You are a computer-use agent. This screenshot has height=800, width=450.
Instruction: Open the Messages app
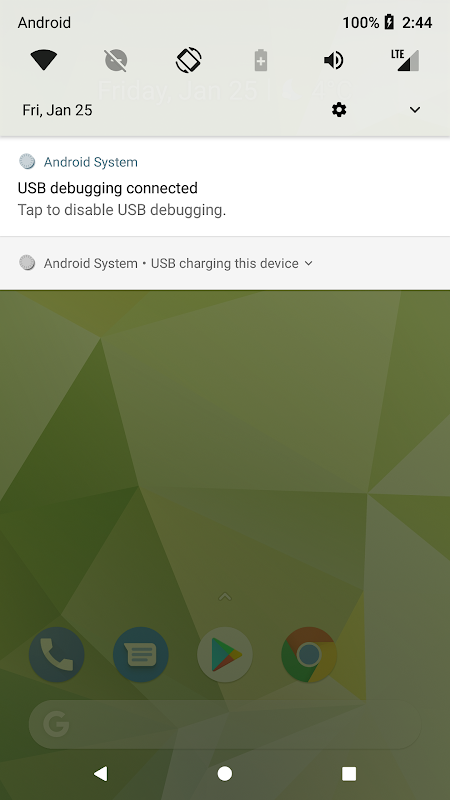(141, 655)
